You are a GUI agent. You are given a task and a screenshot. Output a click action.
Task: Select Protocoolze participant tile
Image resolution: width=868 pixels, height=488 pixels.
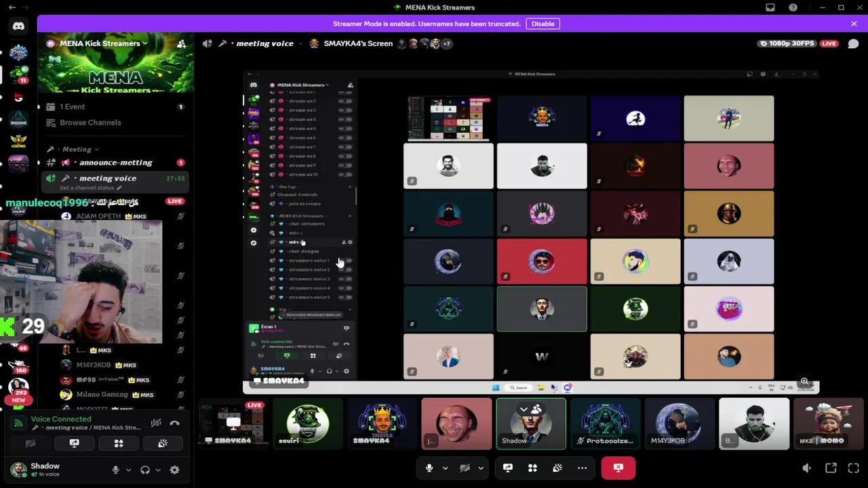[x=606, y=424]
